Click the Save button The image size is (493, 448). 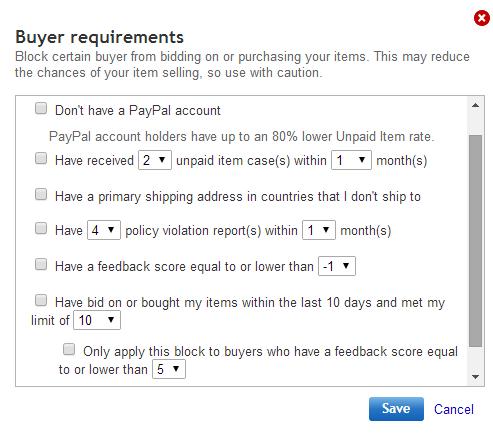tap(396, 409)
